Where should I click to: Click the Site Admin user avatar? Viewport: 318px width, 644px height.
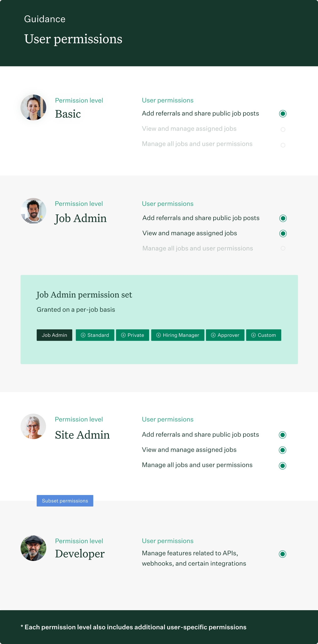coord(34,426)
